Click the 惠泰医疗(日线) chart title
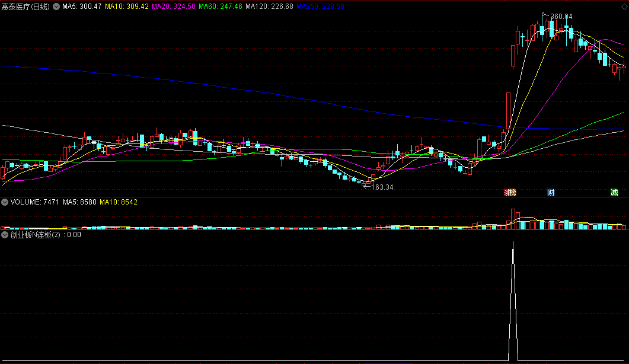The height and width of the screenshot is (364, 629). click(25, 7)
